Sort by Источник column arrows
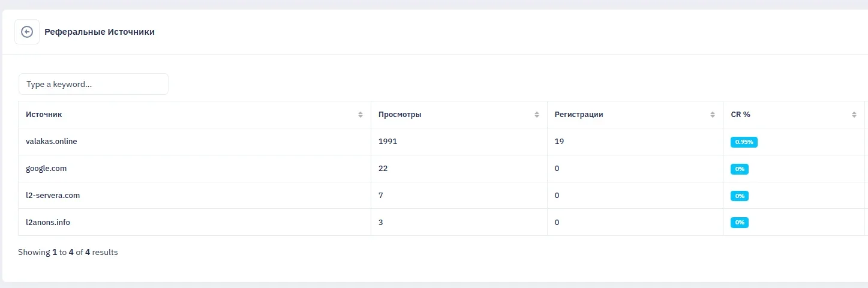 tap(361, 115)
